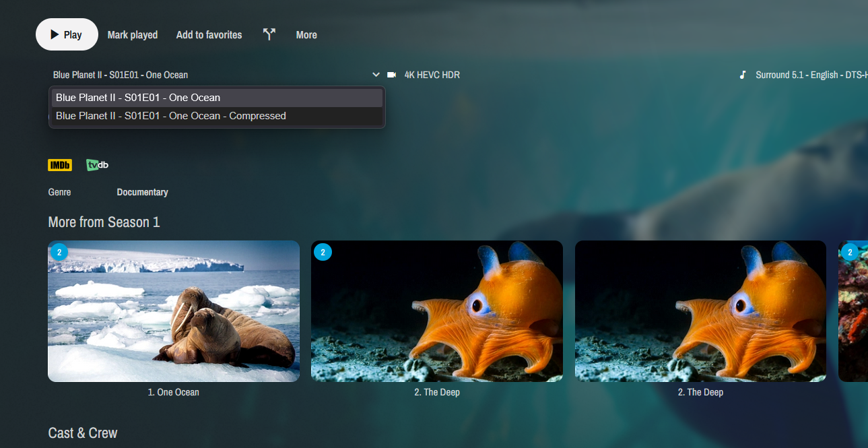Screen dimensions: 868x448
Task: Click the music note audio icon
Action: pos(743,75)
